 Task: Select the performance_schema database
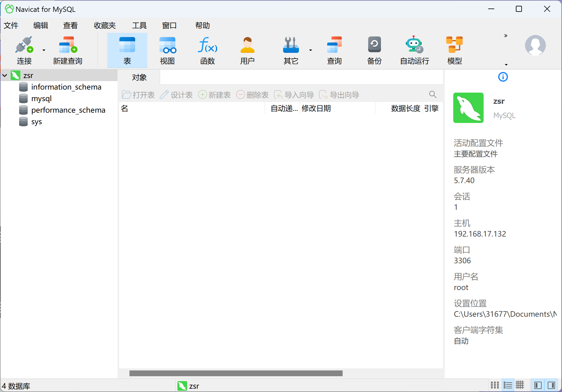68,110
